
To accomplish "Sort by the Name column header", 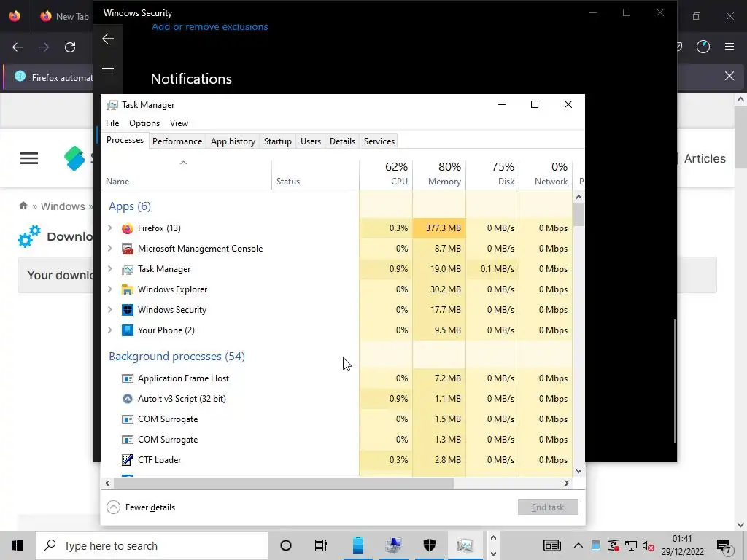I will coord(186,174).
